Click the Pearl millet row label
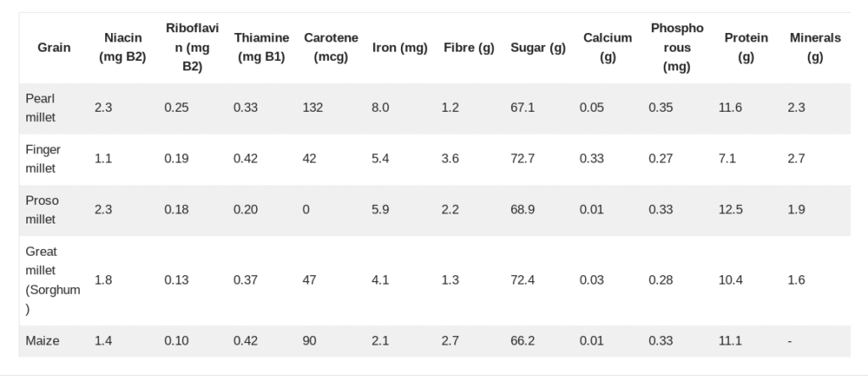 41,108
